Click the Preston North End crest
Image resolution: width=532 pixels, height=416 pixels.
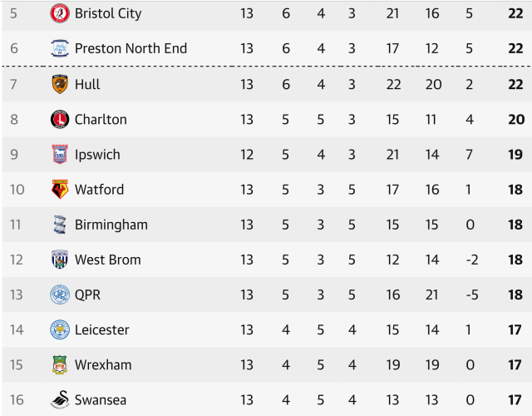60,48
